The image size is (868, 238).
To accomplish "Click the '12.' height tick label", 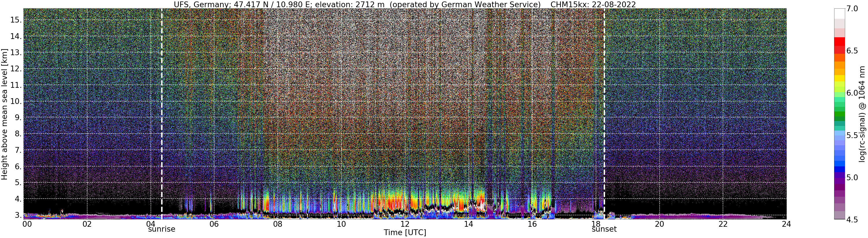I will pyautogui.click(x=16, y=69).
